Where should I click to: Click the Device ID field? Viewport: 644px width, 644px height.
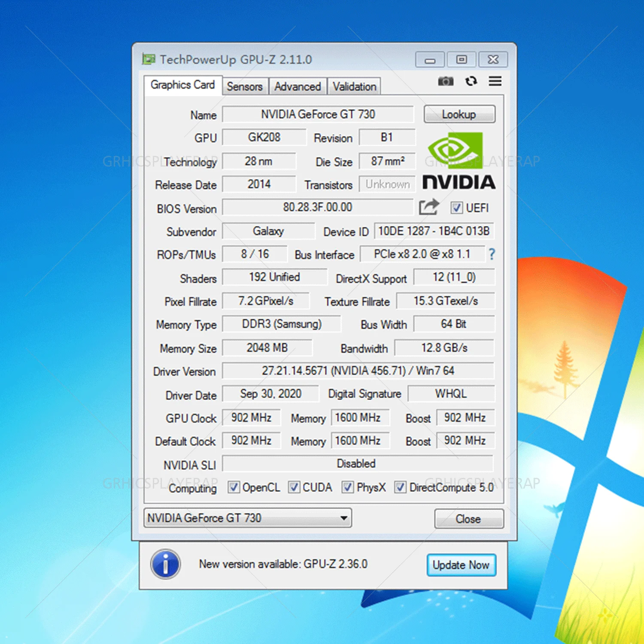(x=434, y=231)
